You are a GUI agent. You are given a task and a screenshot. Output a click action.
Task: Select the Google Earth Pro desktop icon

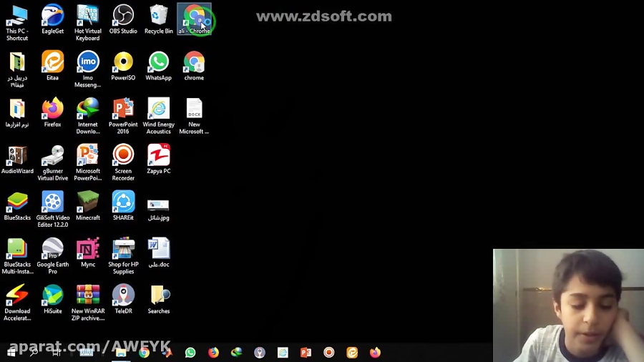tap(52, 257)
